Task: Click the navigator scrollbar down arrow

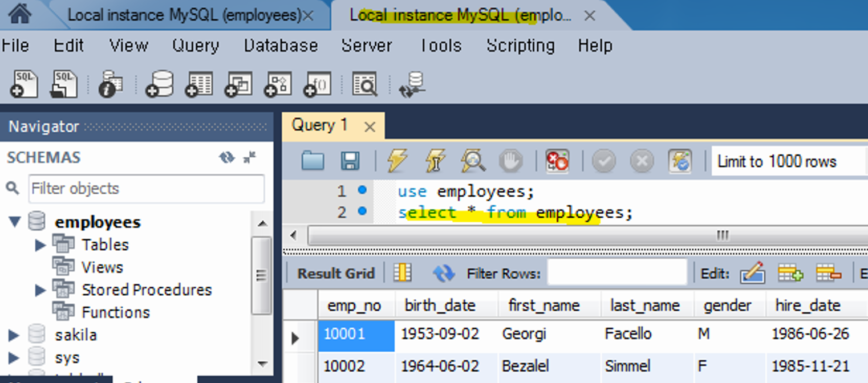Action: (262, 363)
